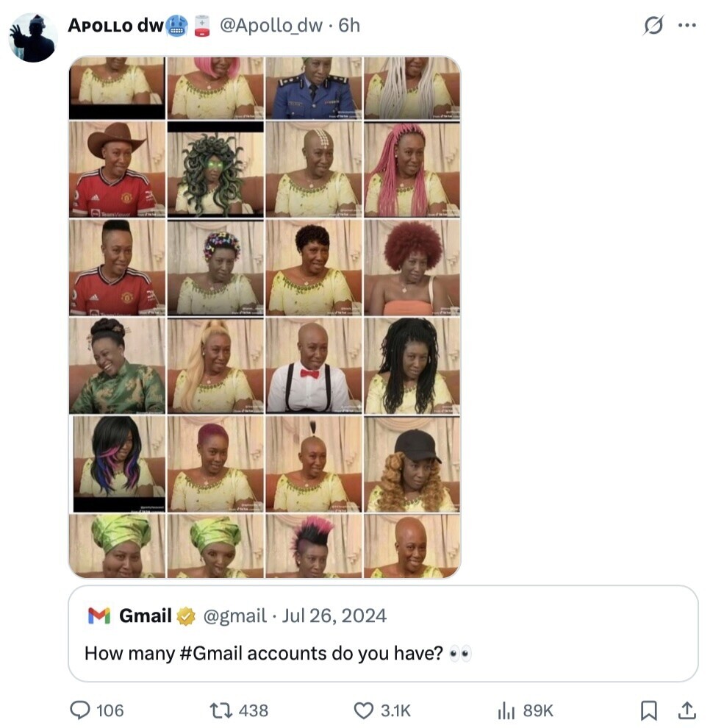Open the three-dots more options menu

(x=687, y=25)
